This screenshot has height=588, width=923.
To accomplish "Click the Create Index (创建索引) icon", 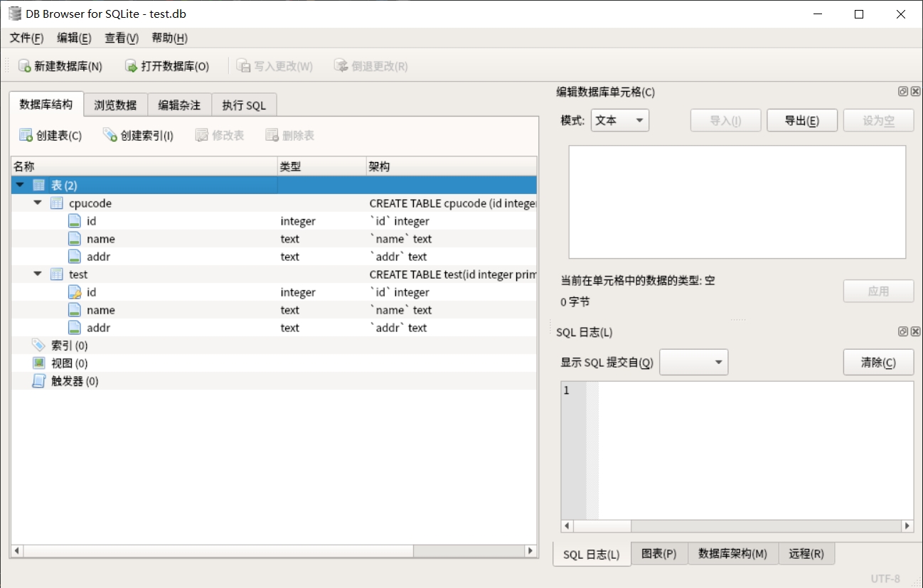I will [x=110, y=135].
